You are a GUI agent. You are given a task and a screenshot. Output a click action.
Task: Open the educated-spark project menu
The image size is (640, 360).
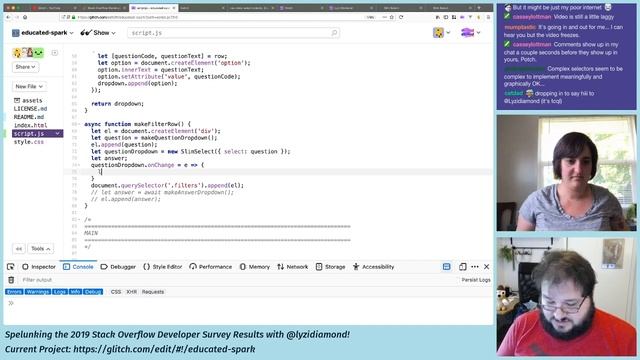(43, 33)
